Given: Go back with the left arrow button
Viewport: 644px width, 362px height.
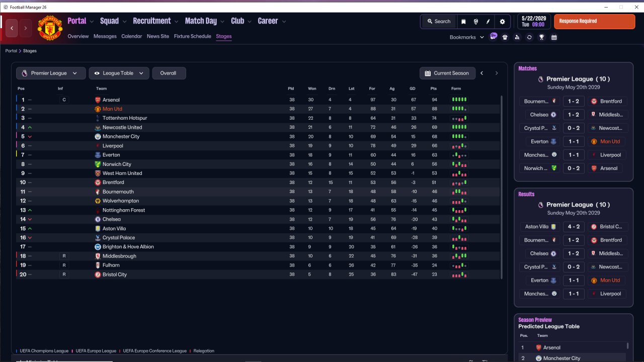Looking at the screenshot, I should point(12,28).
